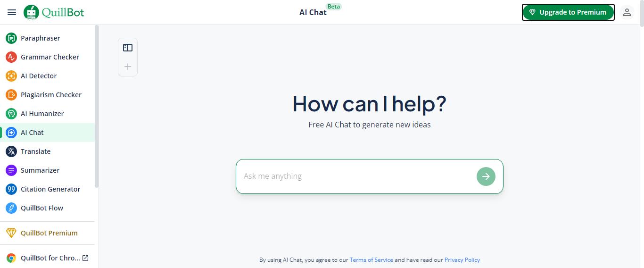The height and width of the screenshot is (268, 644).
Task: Select the Grammar Checker icon
Action: [11, 57]
